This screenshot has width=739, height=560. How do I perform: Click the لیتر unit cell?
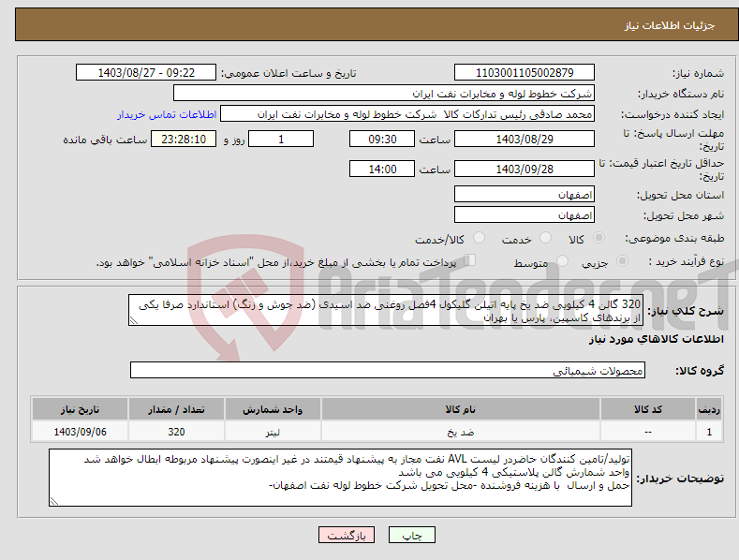[273, 432]
